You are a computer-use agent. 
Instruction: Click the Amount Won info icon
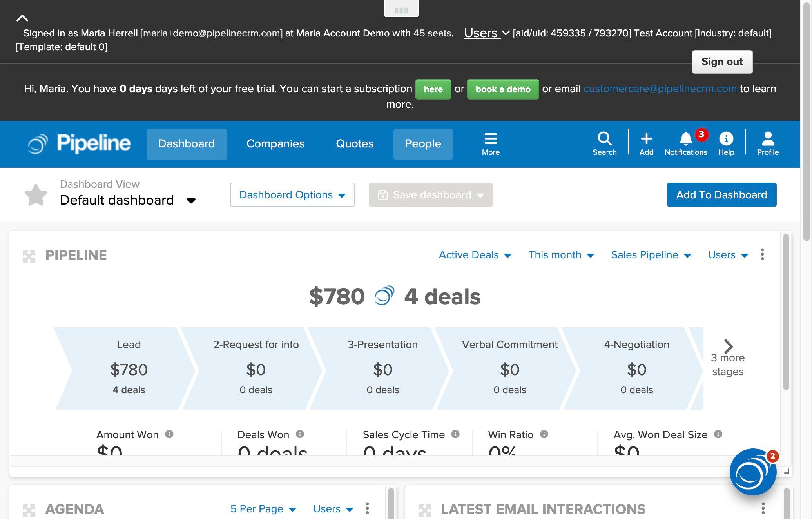point(169,434)
